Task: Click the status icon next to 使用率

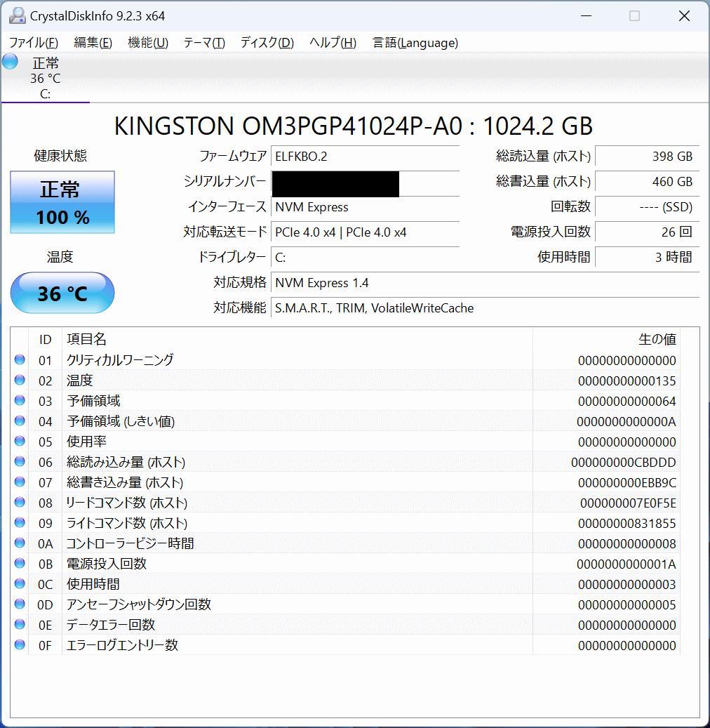Action: (20, 441)
